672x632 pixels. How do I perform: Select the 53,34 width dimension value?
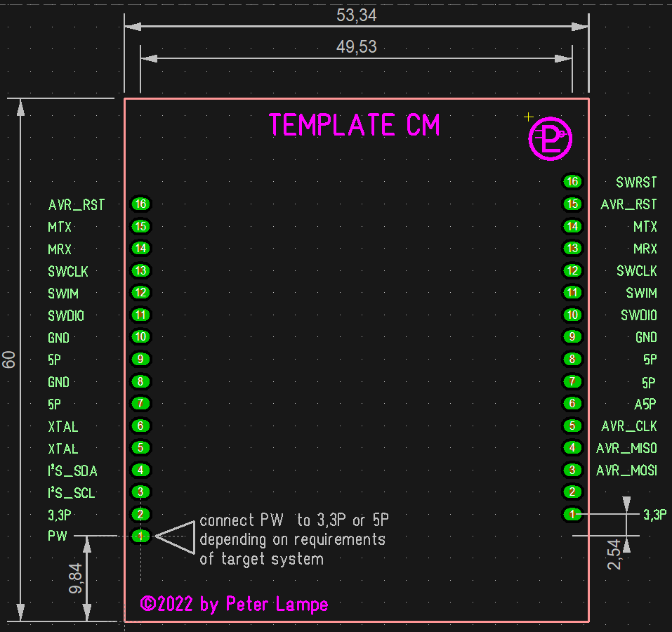pyautogui.click(x=356, y=16)
